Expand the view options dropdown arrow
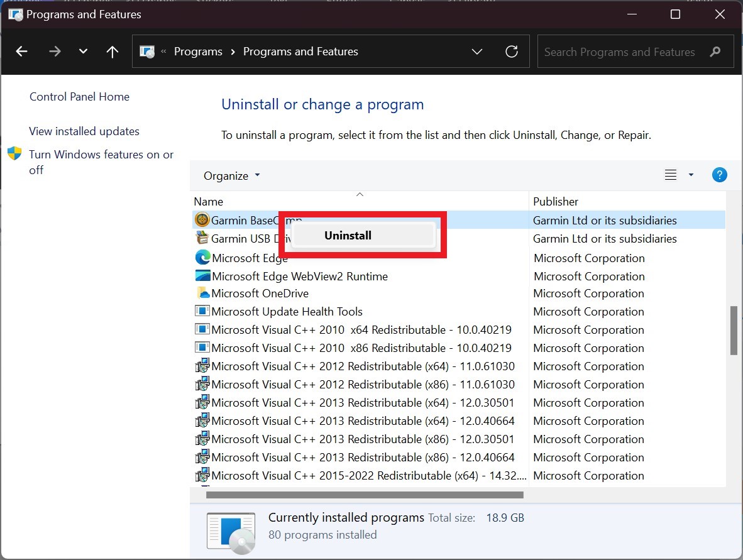 pyautogui.click(x=691, y=175)
